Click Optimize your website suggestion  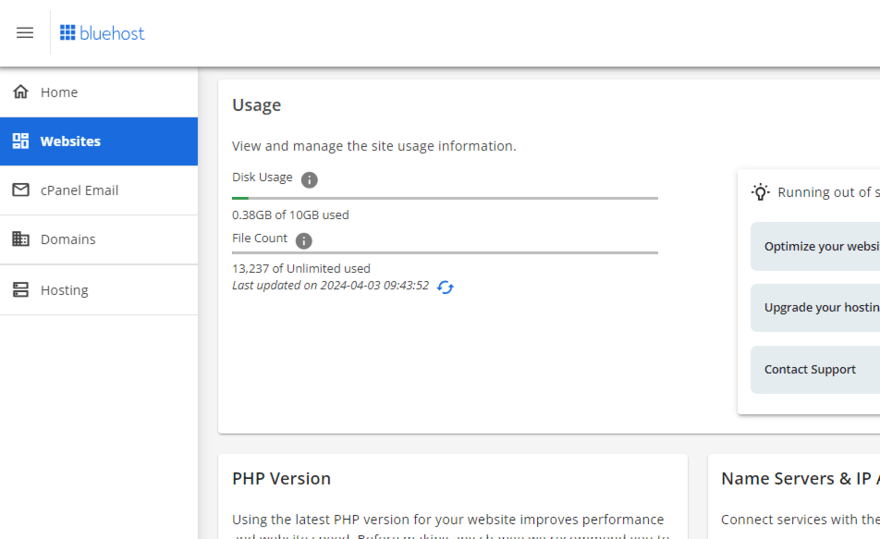(x=815, y=246)
